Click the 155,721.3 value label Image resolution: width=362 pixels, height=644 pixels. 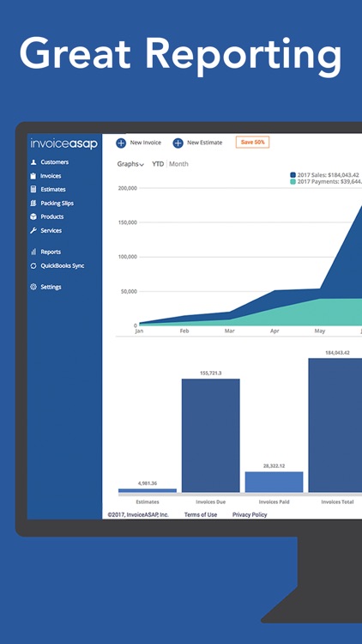(211, 373)
